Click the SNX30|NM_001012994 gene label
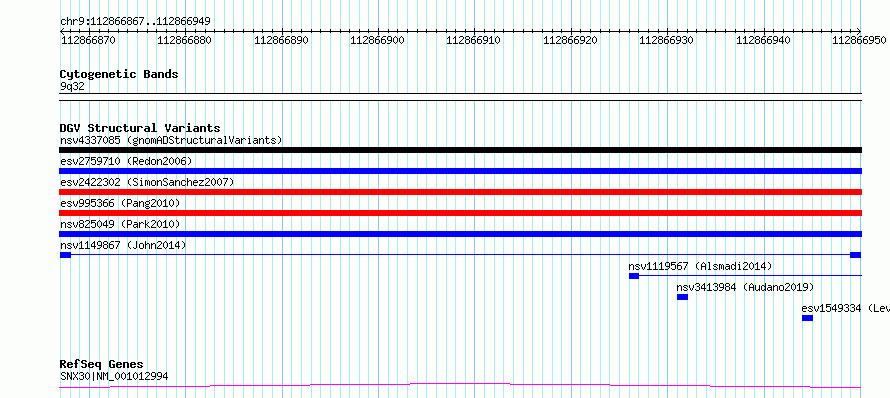This screenshot has width=890, height=398. point(114,376)
